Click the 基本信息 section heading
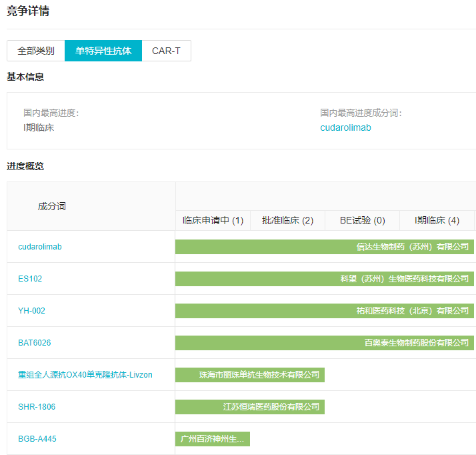This screenshot has height=455, width=476. 25,77
